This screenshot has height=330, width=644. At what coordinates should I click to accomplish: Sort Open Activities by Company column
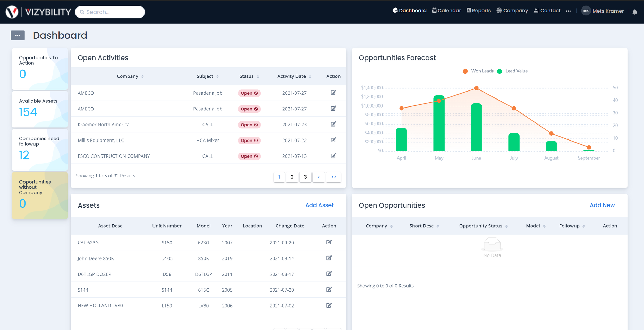(x=130, y=76)
